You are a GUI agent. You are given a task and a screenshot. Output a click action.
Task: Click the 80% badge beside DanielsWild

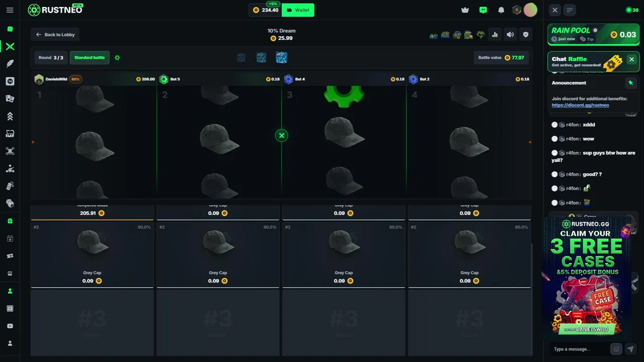(x=75, y=79)
